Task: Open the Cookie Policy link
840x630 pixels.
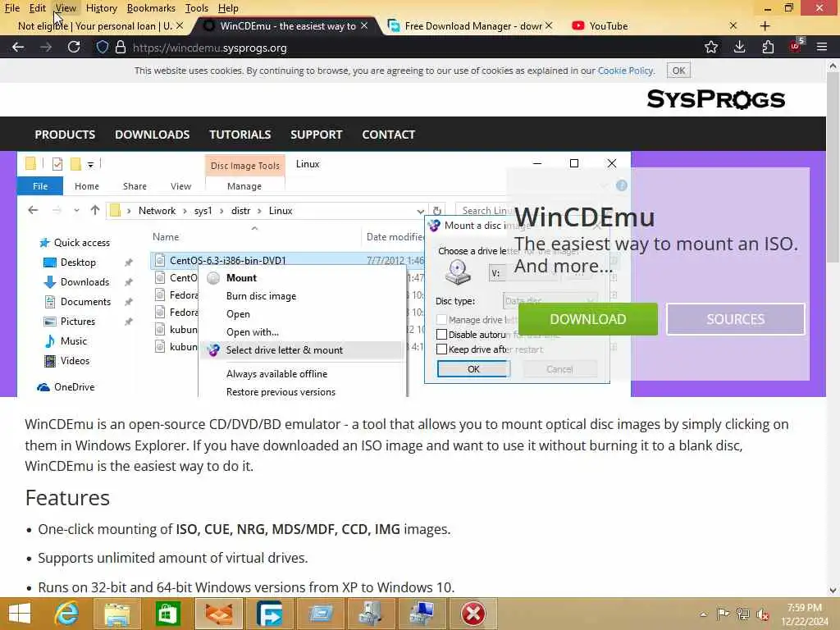Action: [625, 71]
